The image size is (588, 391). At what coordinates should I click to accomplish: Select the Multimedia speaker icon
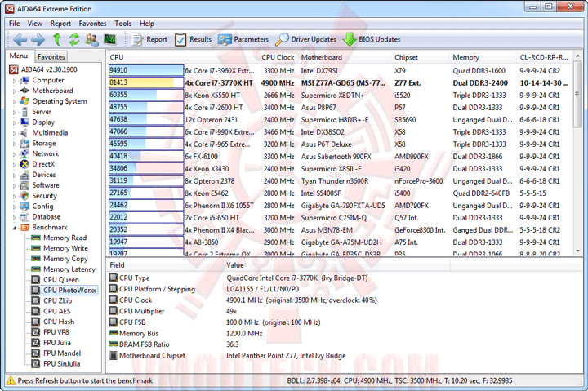coord(24,133)
